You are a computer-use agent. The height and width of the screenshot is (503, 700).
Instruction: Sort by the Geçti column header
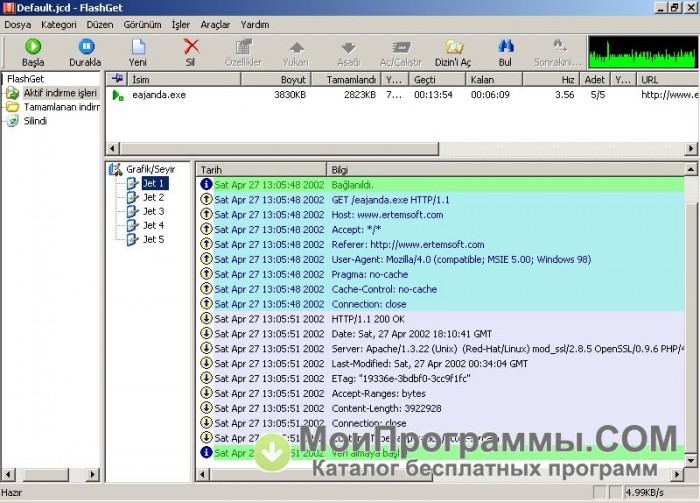438,79
